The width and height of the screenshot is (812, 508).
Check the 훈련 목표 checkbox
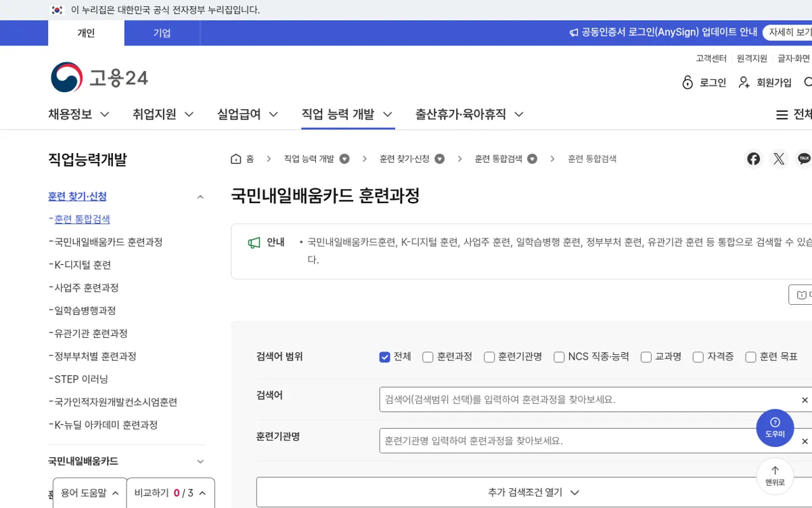(750, 357)
